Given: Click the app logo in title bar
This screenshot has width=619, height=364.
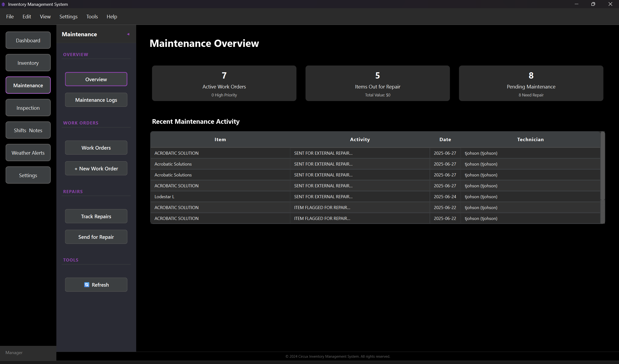Looking at the screenshot, I should tap(3, 4).
